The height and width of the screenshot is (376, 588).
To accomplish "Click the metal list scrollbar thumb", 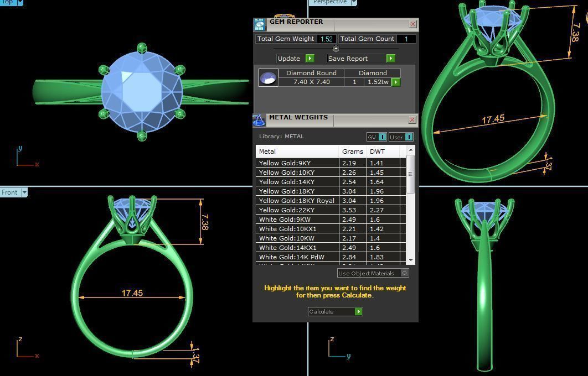I will pos(411,175).
